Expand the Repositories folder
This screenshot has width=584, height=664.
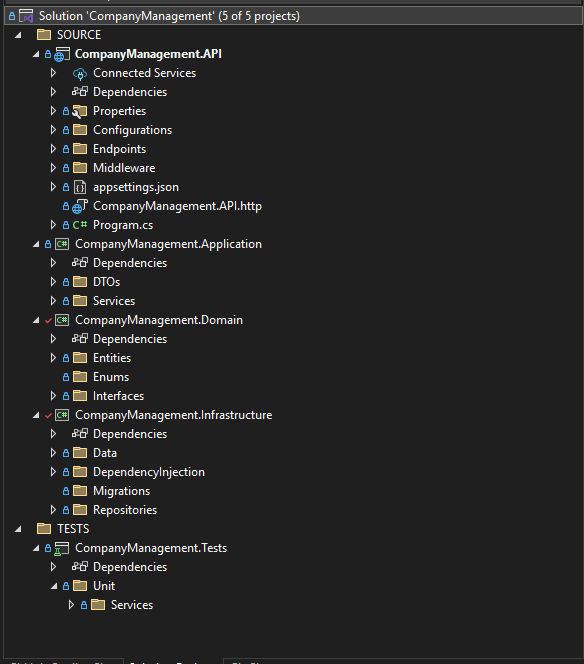pyautogui.click(x=53, y=510)
